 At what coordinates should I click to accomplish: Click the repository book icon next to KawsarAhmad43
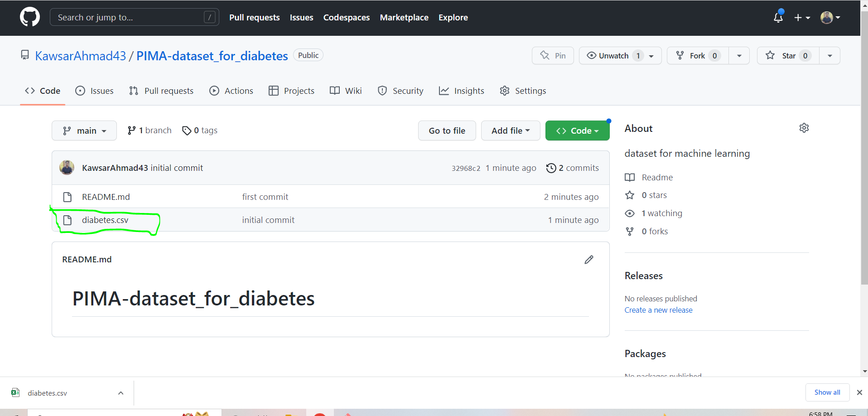click(x=24, y=55)
